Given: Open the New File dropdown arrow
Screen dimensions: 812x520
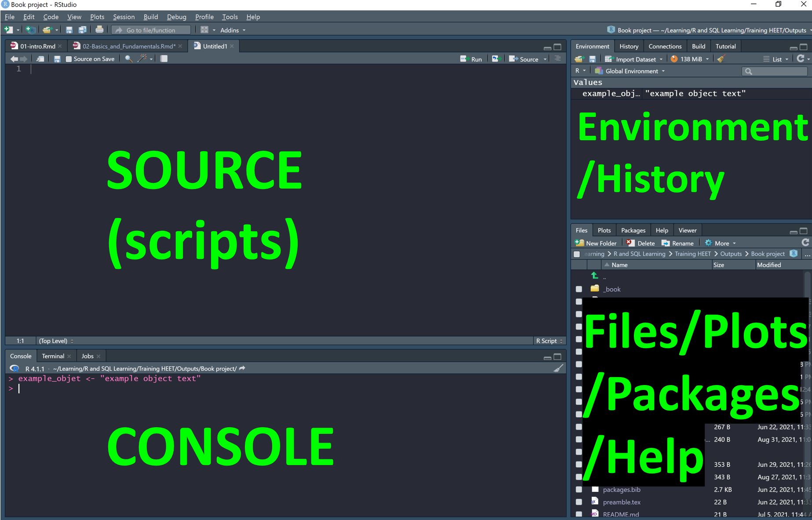Looking at the screenshot, I should [x=18, y=30].
